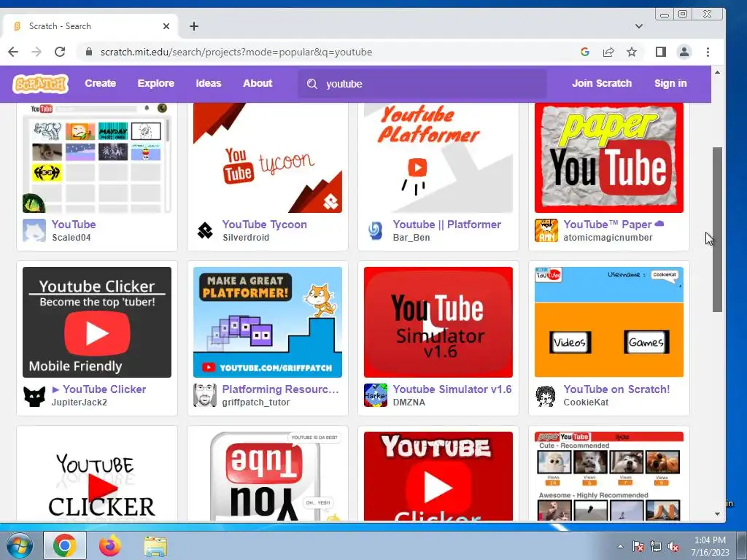Click the scrollbar up arrow
This screenshot has height=560, width=747.
(x=718, y=72)
